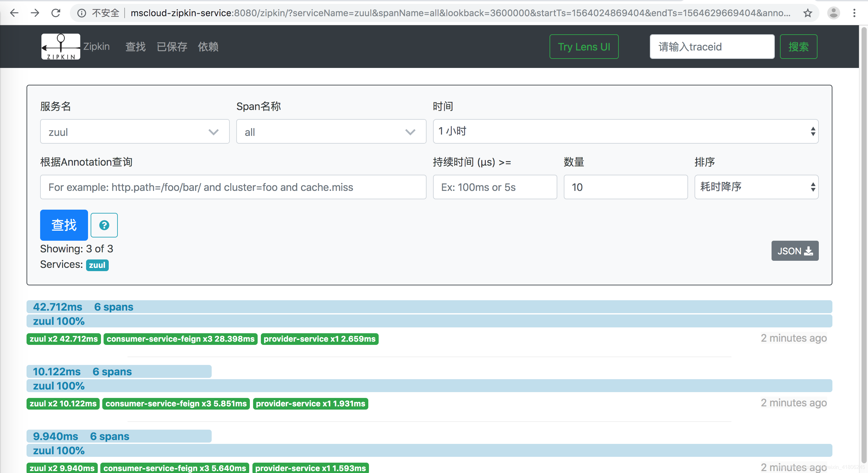Screen dimensions: 868x473
Task: Click the page vertical scrollbar
Action: tap(863, 246)
